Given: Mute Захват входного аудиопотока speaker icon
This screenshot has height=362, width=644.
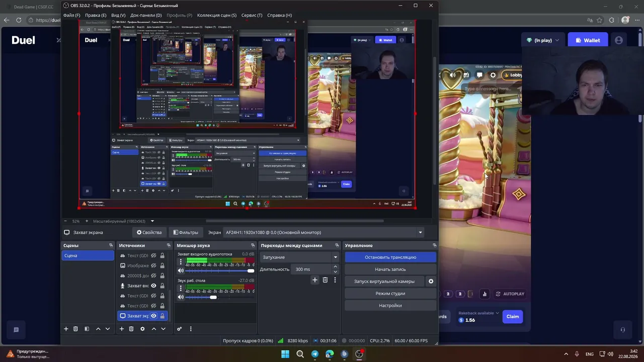Looking at the screenshot, I should coord(181,270).
